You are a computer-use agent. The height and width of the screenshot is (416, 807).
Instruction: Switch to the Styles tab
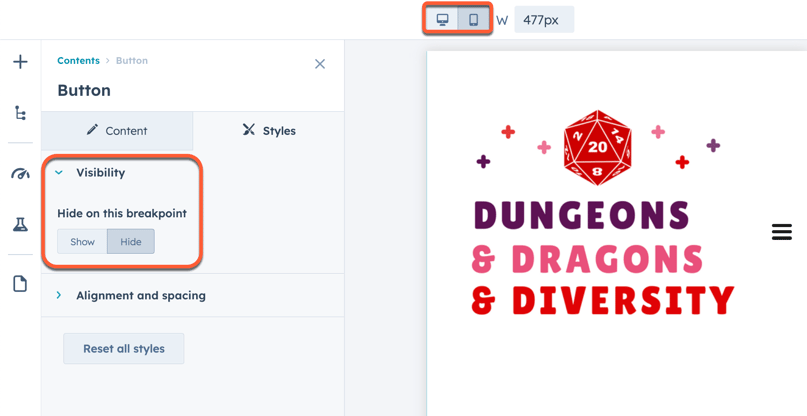pyautogui.click(x=269, y=131)
